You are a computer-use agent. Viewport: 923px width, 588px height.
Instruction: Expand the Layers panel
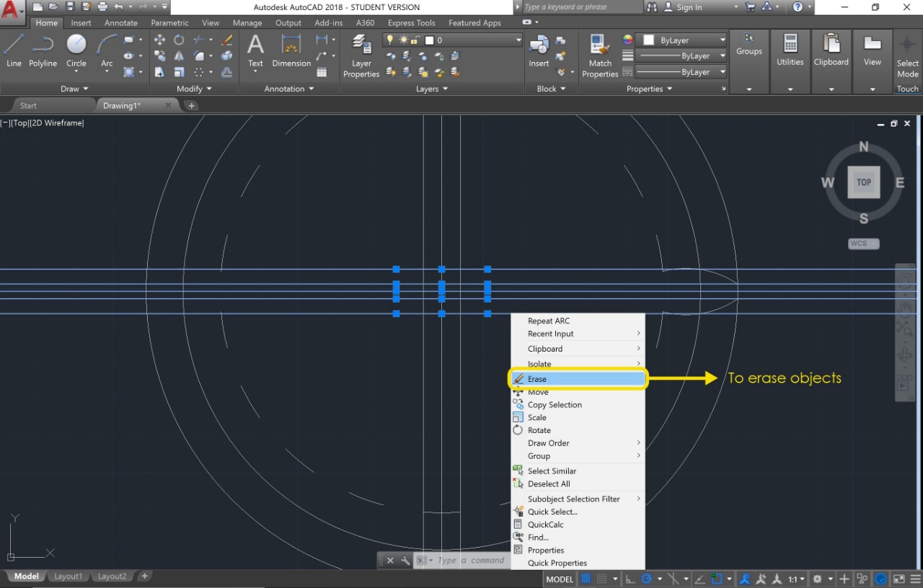tap(432, 89)
